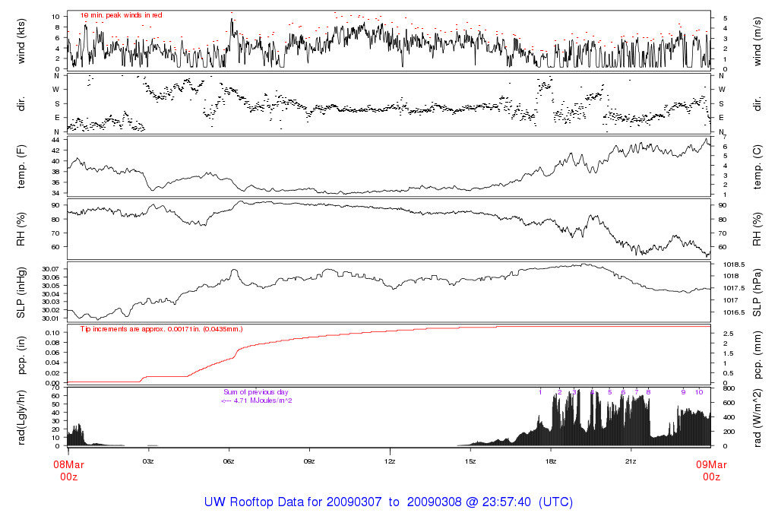
Task: Click the 09Mar 00z end date label
Action: click(x=711, y=470)
